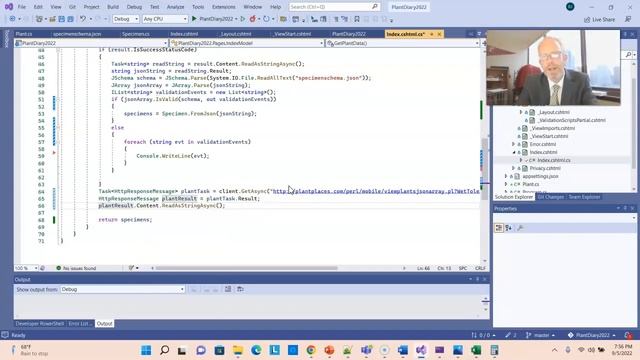Image resolution: width=640 pixels, height=360 pixels.
Task: Close the Index.cshtml.cs active tab
Action: pos(439,34)
